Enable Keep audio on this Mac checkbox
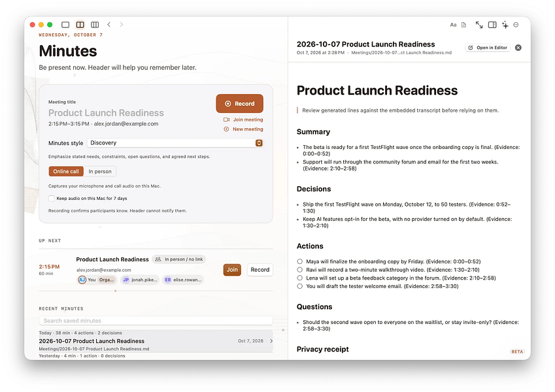The width and height of the screenshot is (555, 392). tap(52, 199)
